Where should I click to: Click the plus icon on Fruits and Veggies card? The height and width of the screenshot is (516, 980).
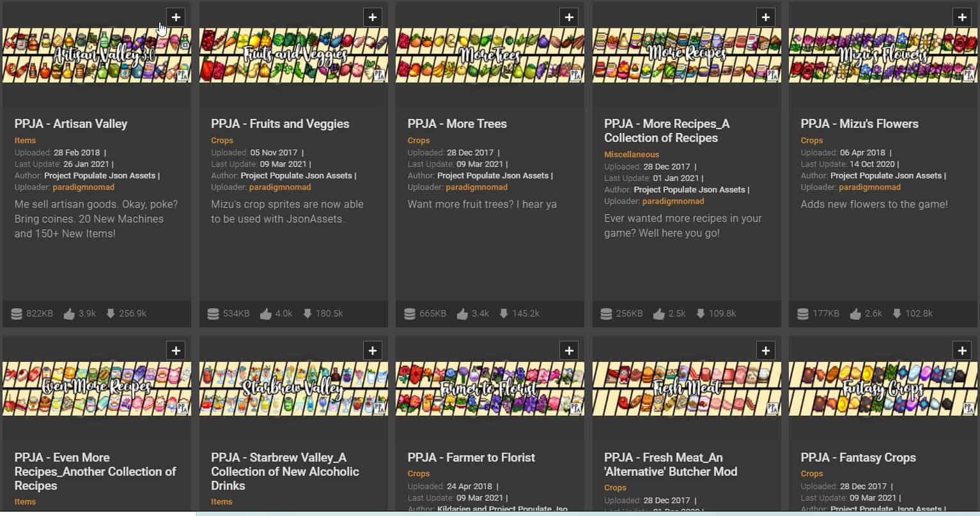point(372,17)
